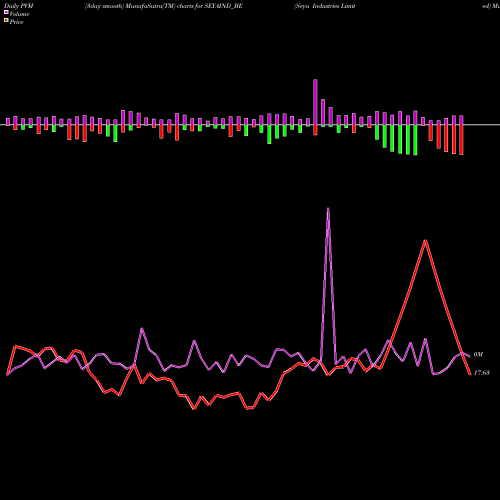Click the 0M volume value label
The image size is (500, 500).
(478, 355)
